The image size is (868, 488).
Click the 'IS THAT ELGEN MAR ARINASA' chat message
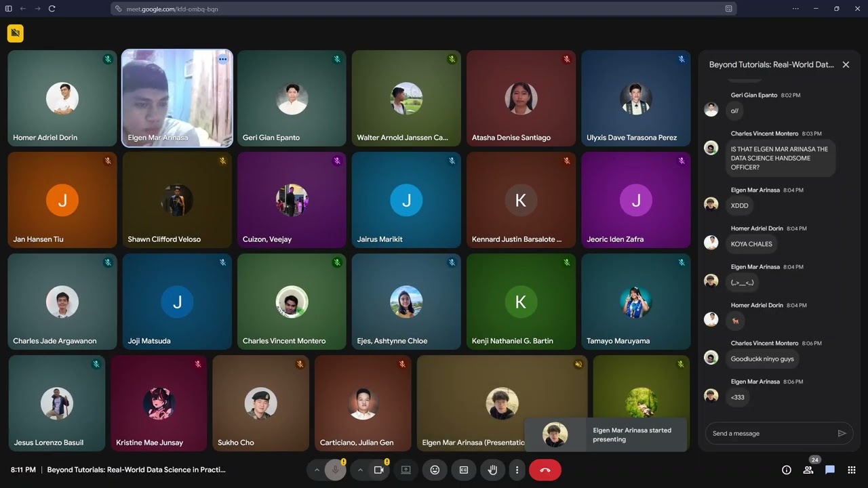coord(780,158)
